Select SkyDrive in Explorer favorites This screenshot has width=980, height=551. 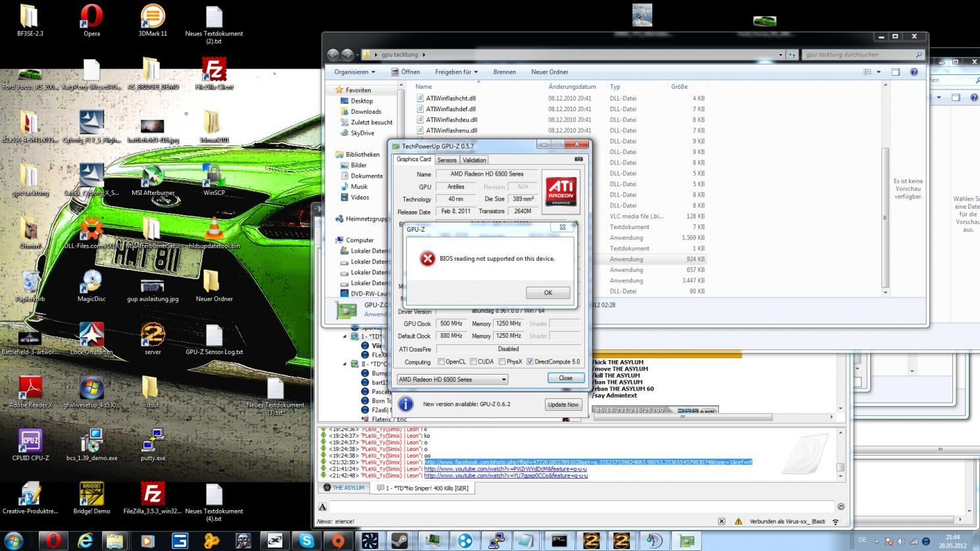point(363,133)
